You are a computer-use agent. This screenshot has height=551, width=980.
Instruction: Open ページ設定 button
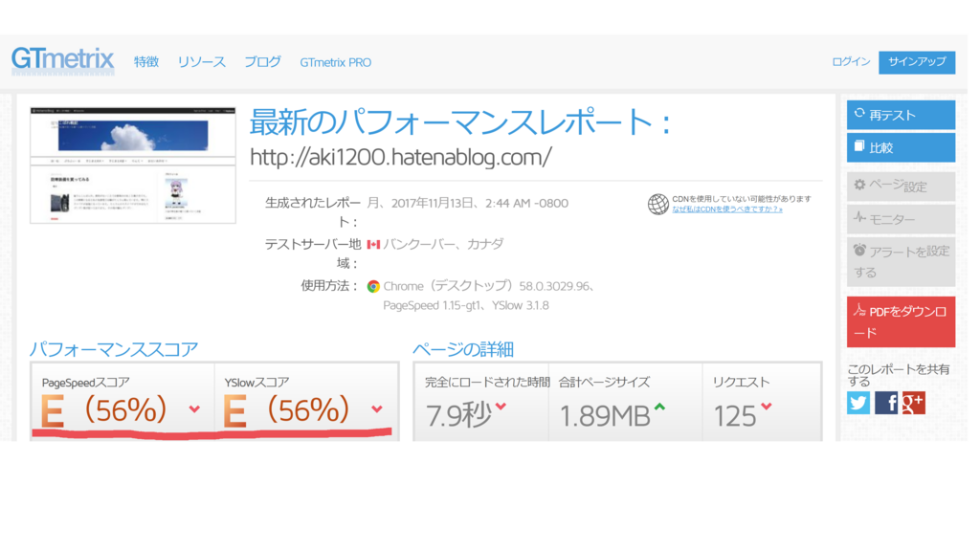pyautogui.click(x=901, y=187)
